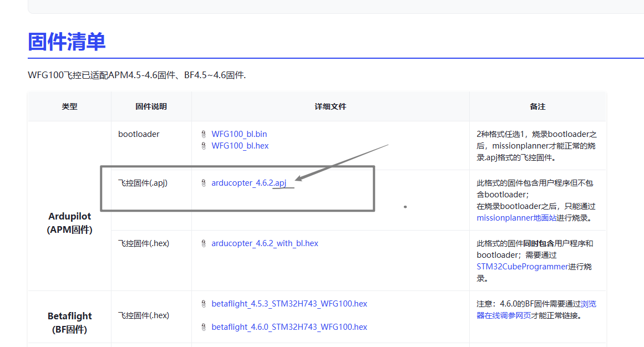The height and width of the screenshot is (347, 644).
Task: Open the WFG100_bl.hex file link
Action: 240,146
